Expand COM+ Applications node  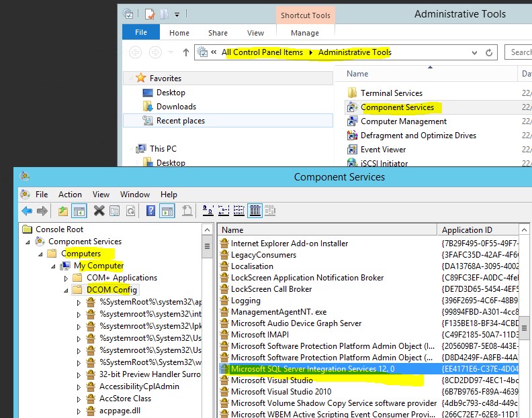(x=66, y=278)
